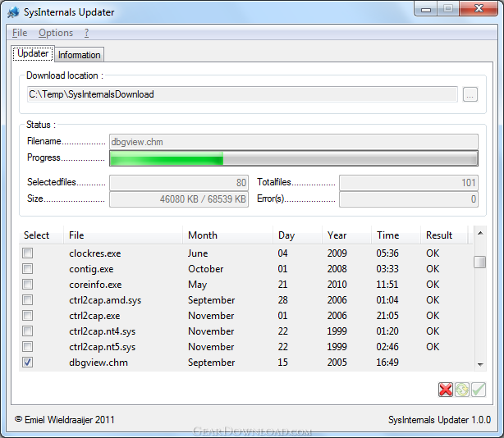Click the SysInternals Updater 1.0.0 version text
The height and width of the screenshot is (438, 504).
(439, 420)
